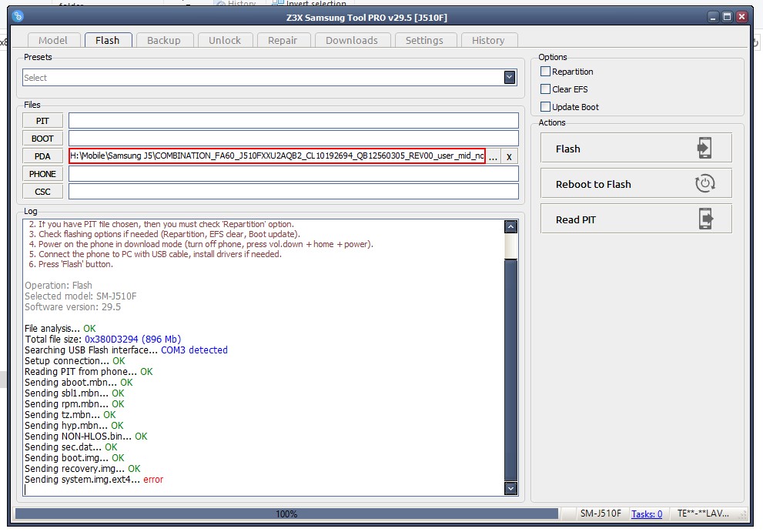Click the Reboot to Flash button
The image size is (763, 532).
[x=636, y=183]
